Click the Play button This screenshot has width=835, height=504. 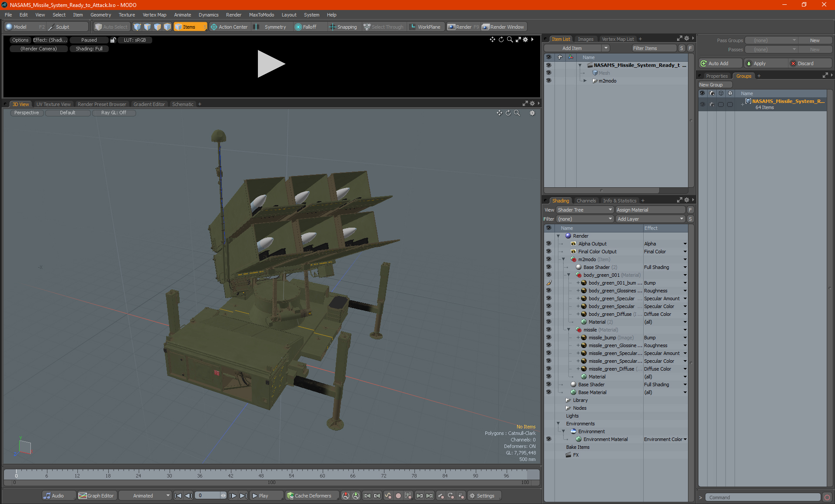tap(267, 496)
